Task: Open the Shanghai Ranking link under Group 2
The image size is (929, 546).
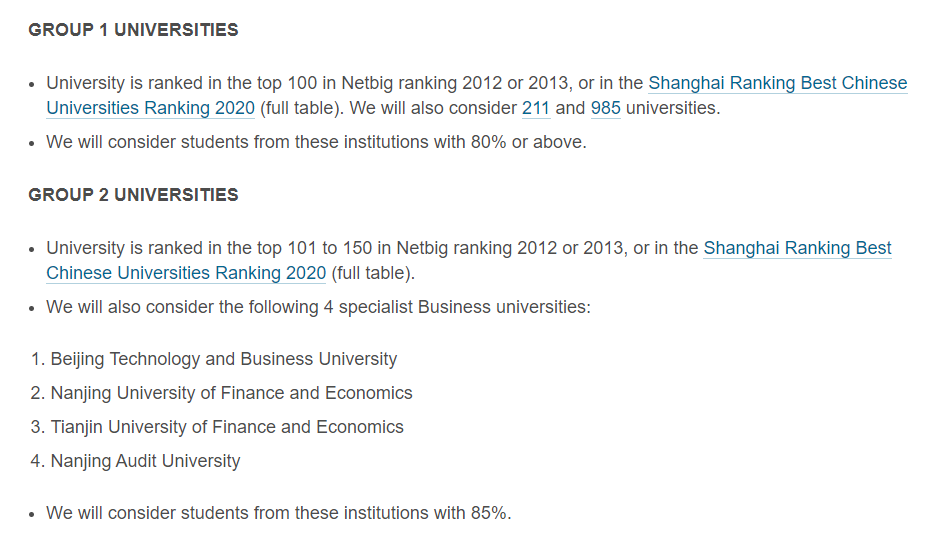Action: (797, 248)
